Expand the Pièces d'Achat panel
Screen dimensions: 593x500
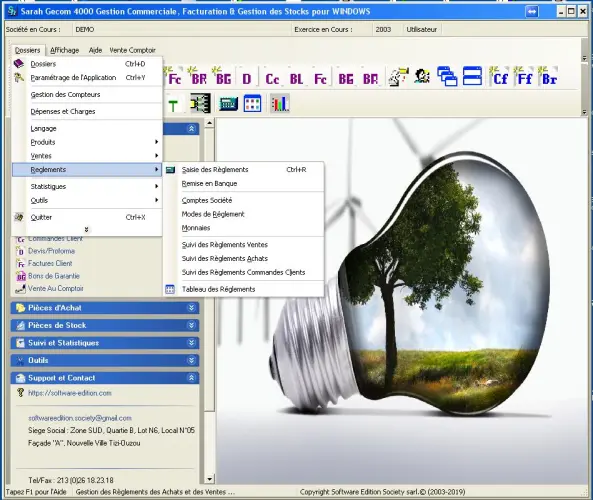tap(191, 308)
